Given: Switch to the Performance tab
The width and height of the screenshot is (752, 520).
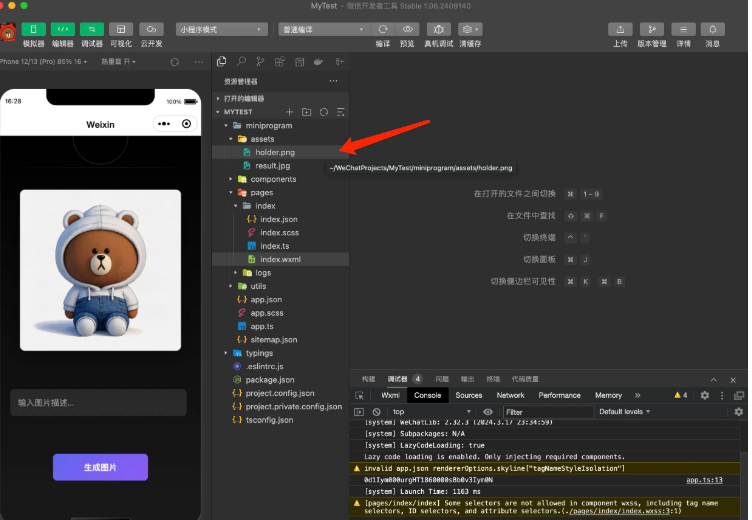Looking at the screenshot, I should point(559,395).
